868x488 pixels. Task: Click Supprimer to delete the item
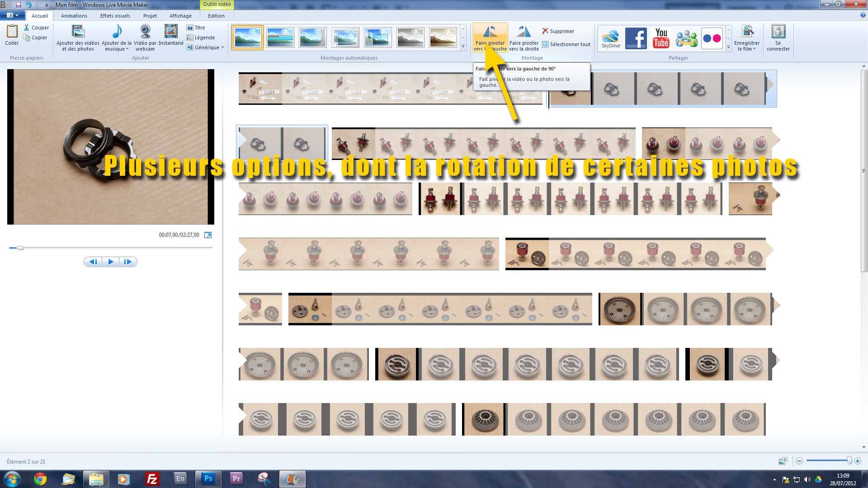point(558,31)
